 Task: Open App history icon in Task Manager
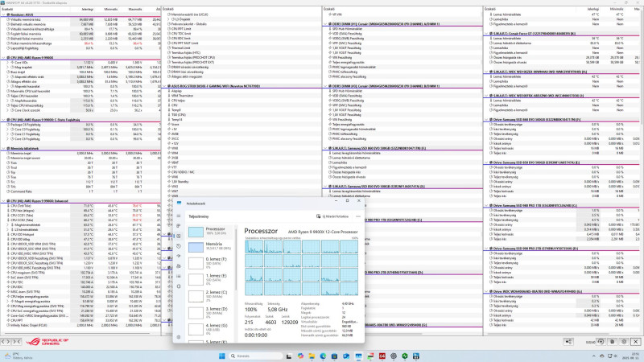179,246
